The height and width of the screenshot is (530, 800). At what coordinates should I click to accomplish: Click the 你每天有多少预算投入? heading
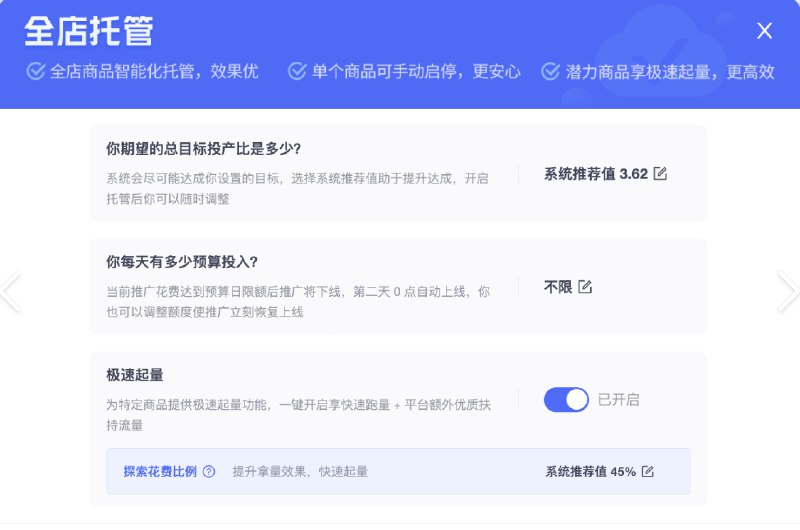[x=182, y=262]
